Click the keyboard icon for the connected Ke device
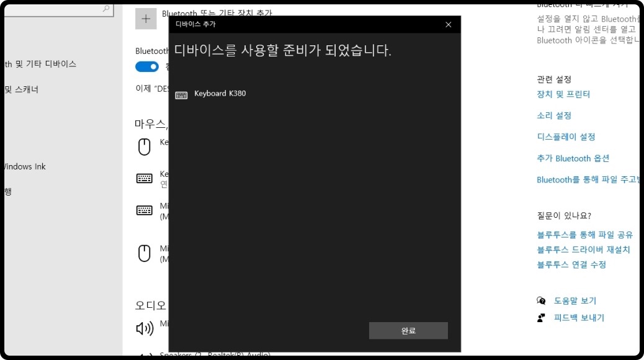This screenshot has width=644, height=360. click(144, 178)
